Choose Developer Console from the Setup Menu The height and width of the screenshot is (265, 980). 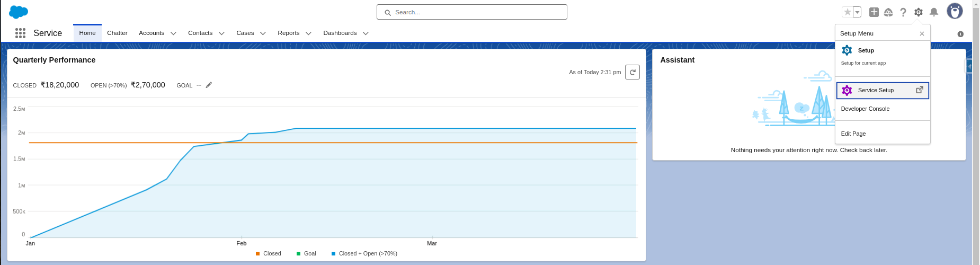[x=865, y=109]
